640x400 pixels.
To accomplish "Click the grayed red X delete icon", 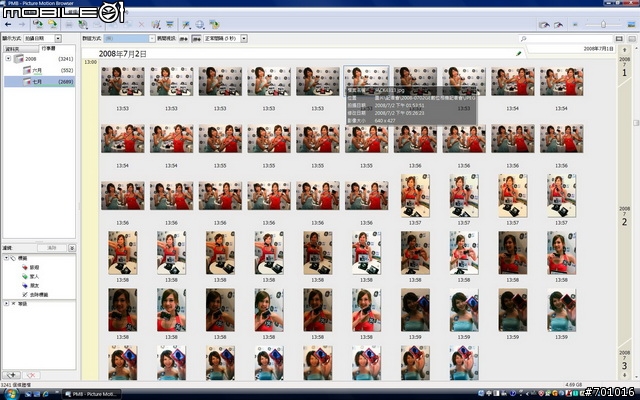I will pos(141,25).
